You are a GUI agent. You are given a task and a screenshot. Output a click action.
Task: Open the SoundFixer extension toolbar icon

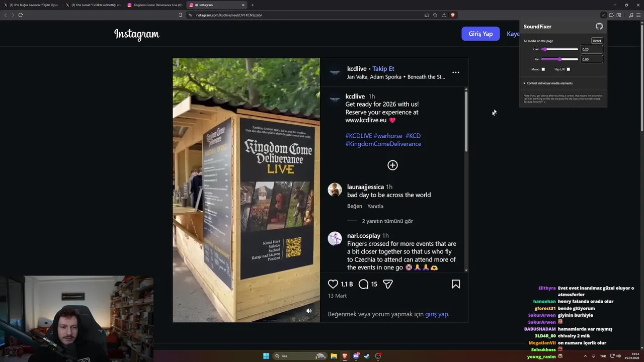(x=604, y=15)
